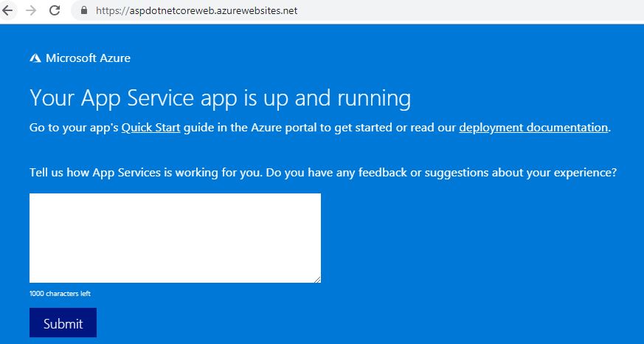Grab the resize grip on feedback textarea
This screenshot has width=644, height=344.
317,280
